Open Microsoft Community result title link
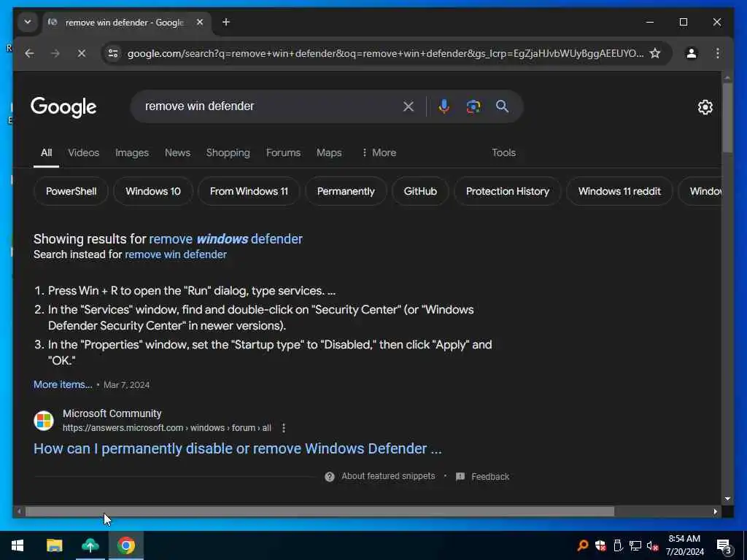 tap(237, 448)
